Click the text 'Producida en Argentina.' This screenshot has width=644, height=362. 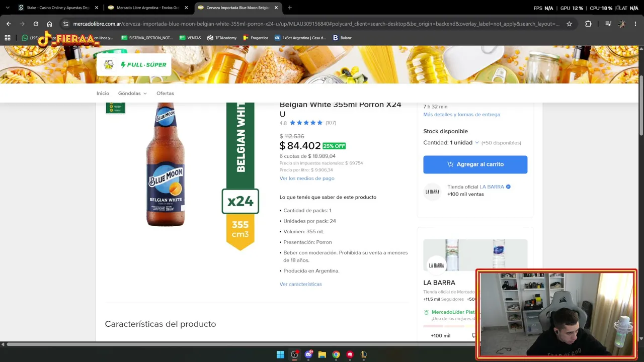(x=311, y=270)
